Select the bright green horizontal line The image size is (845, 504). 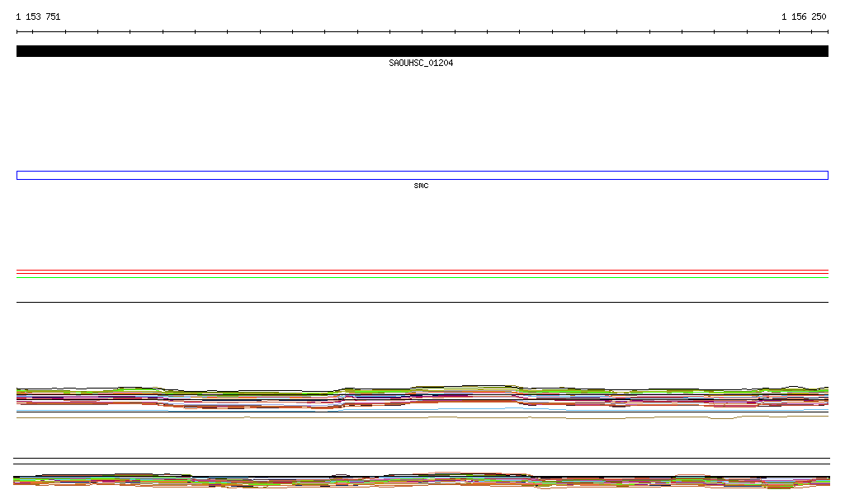point(422,278)
